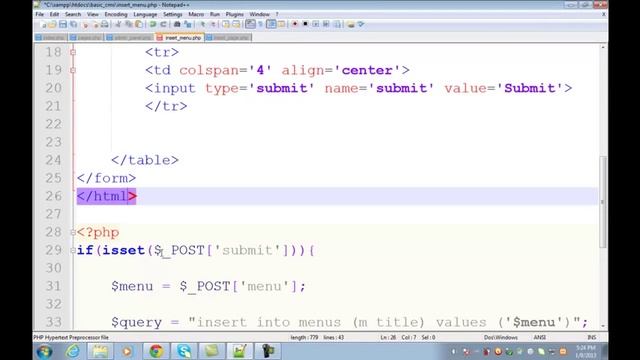Open the File menu
640x360 pixels.
tap(40, 14)
